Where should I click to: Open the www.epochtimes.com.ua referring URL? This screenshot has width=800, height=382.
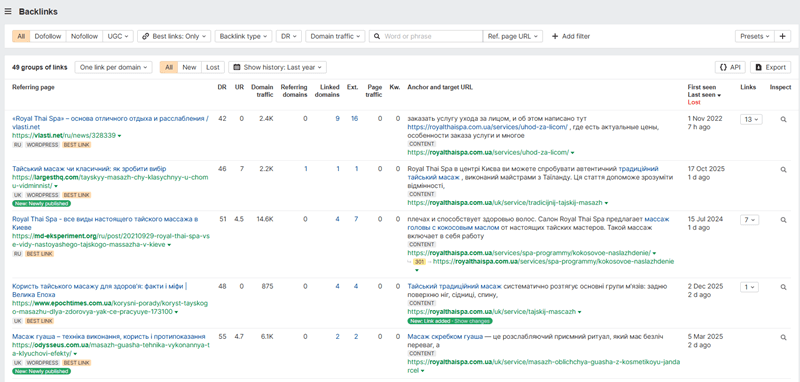(x=110, y=307)
